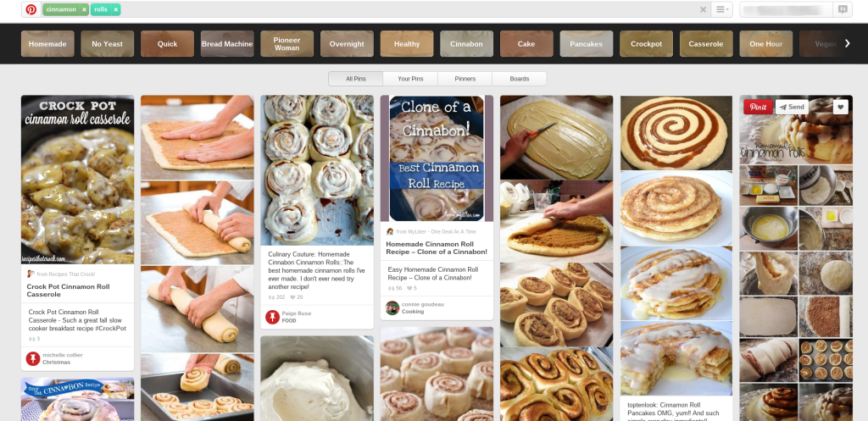
Task: Open the Crock Pot casserole pin image
Action: click(77, 180)
